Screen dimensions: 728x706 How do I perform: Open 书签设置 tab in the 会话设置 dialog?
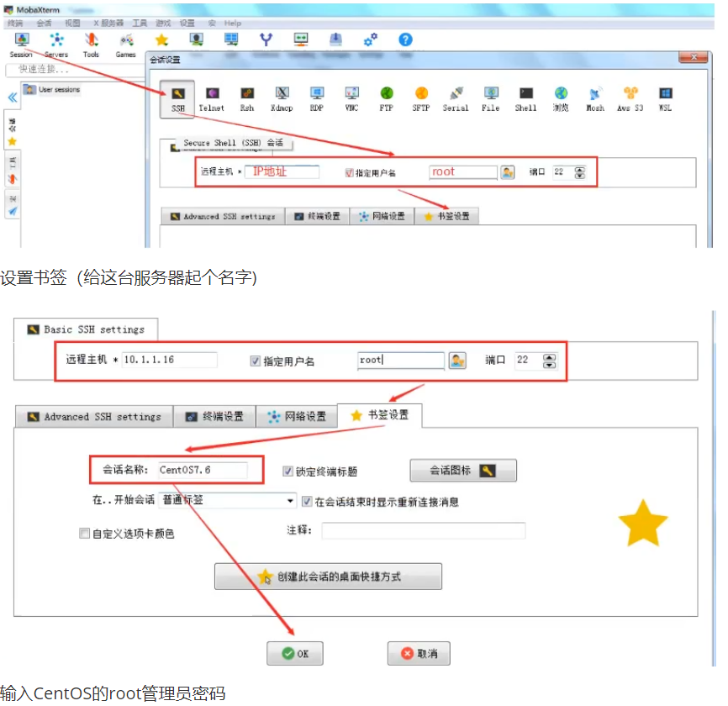pyautogui.click(x=446, y=216)
